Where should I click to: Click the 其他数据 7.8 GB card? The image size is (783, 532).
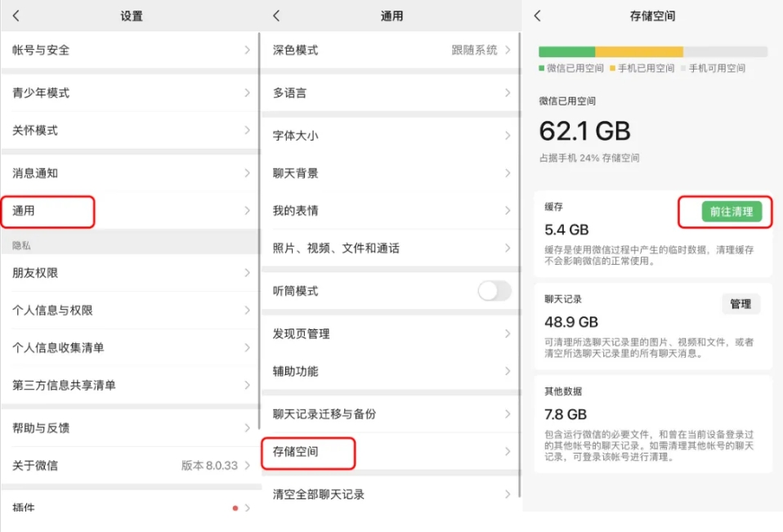(652, 423)
